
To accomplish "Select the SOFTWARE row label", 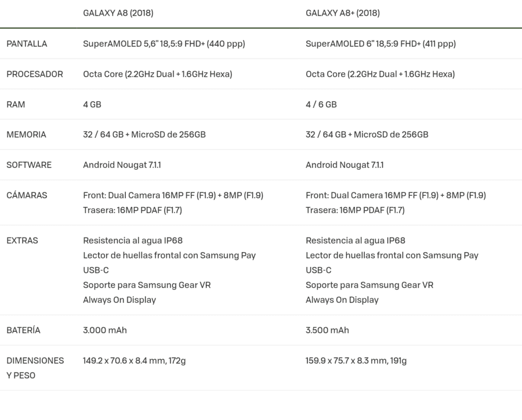I will coord(29,165).
